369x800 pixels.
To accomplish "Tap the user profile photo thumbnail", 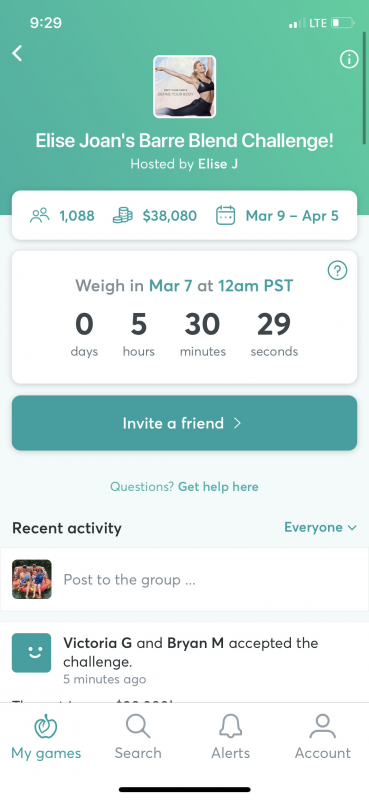I will pos(32,579).
